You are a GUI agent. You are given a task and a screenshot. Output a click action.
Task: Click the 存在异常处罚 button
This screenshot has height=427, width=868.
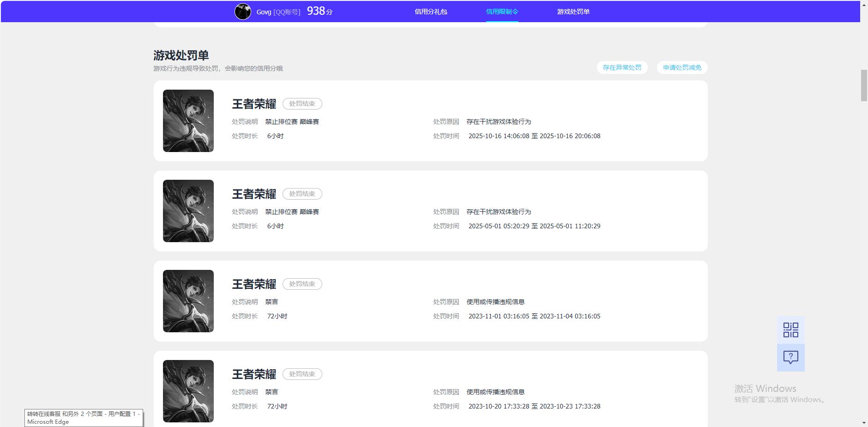(x=622, y=67)
